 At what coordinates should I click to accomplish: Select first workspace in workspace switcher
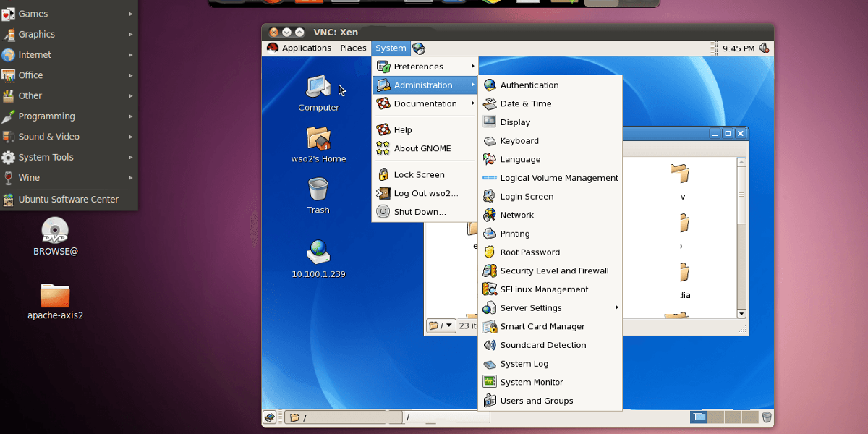(699, 417)
